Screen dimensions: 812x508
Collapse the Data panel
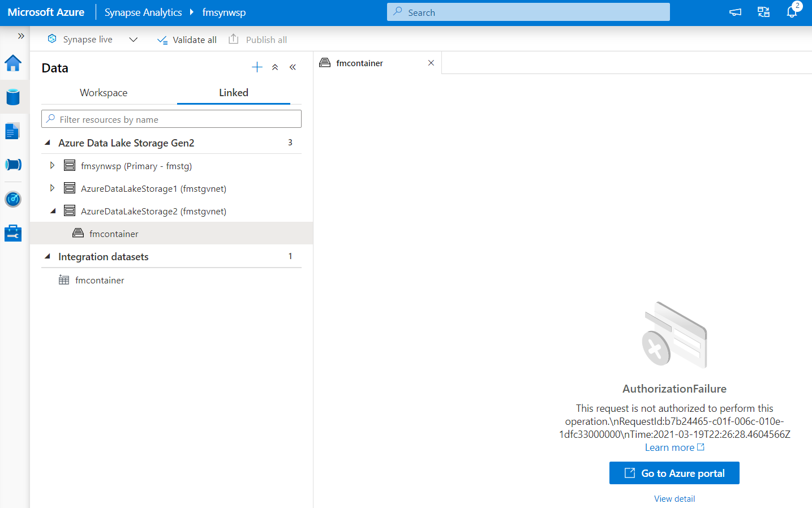point(293,67)
